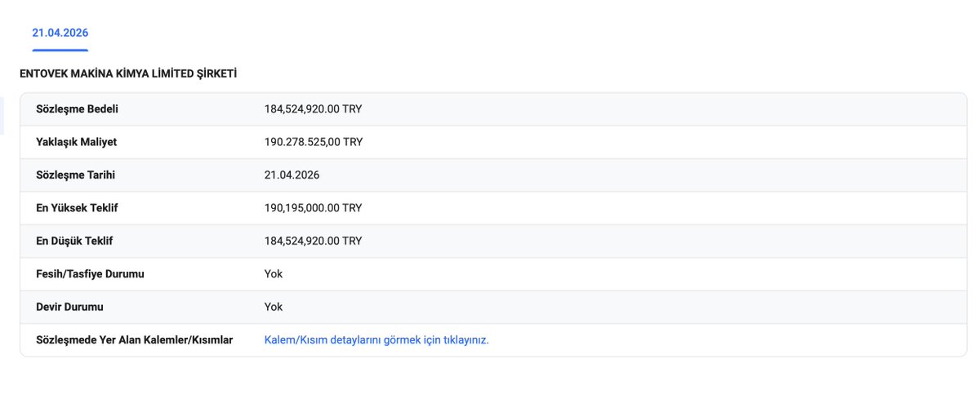Click the En Yüksek Teklif label

[78, 208]
